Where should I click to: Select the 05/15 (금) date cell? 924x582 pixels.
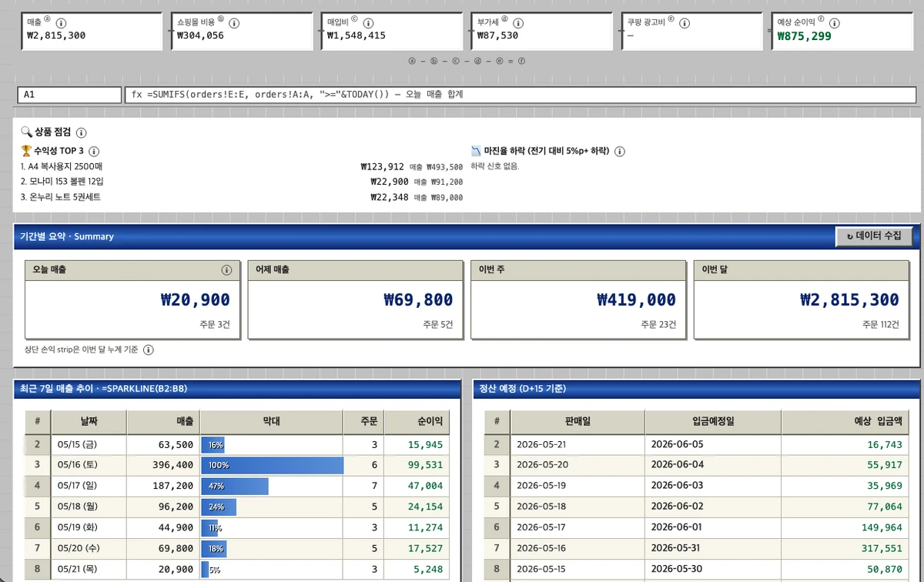coord(89,445)
